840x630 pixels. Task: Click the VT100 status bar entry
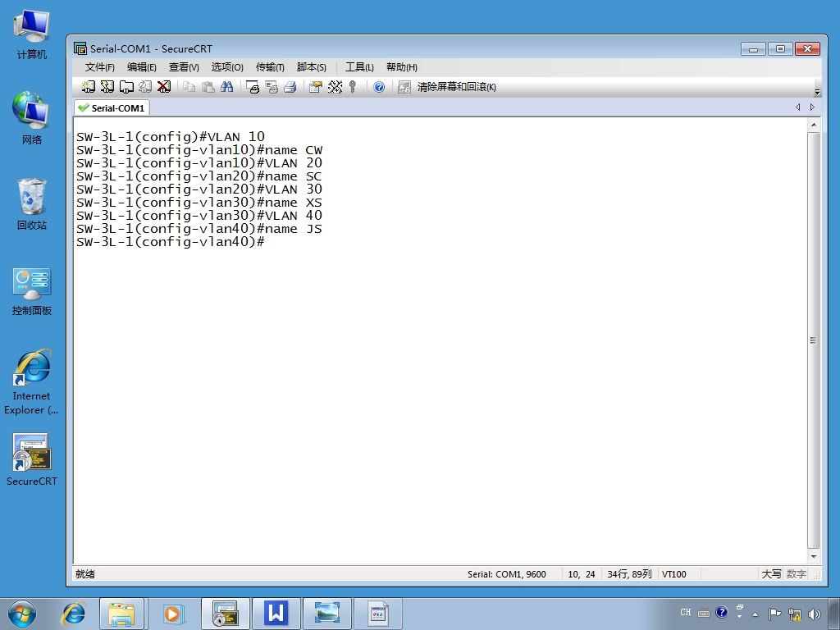pos(674,574)
